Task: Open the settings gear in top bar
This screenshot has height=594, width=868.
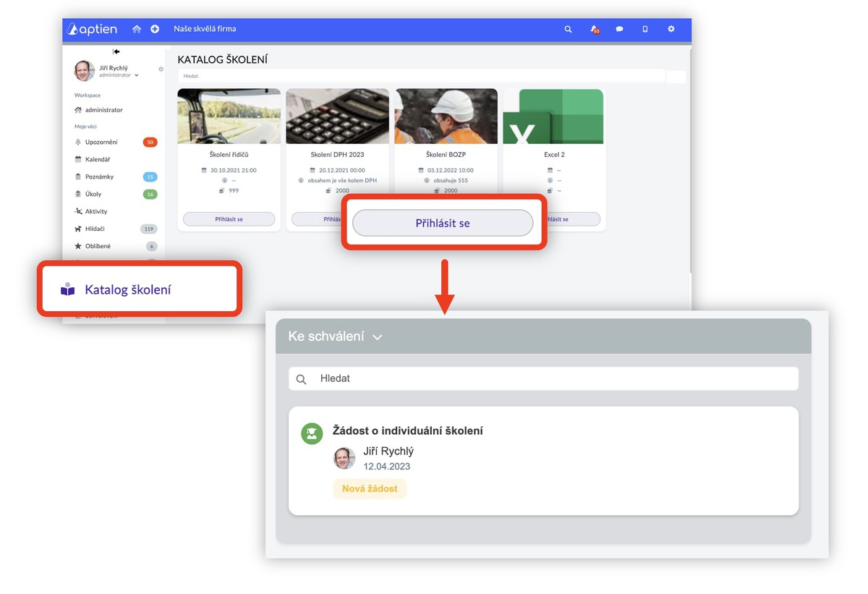Action: 671,29
